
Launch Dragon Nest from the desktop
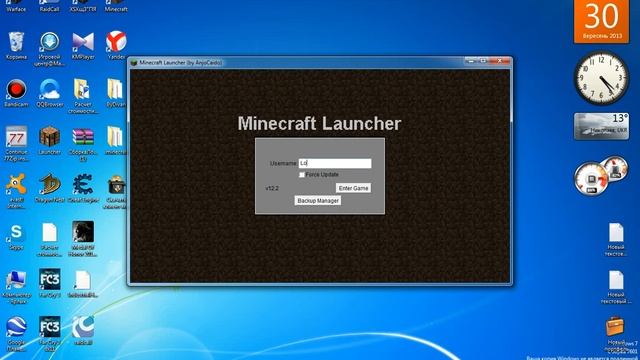pyautogui.click(x=49, y=184)
